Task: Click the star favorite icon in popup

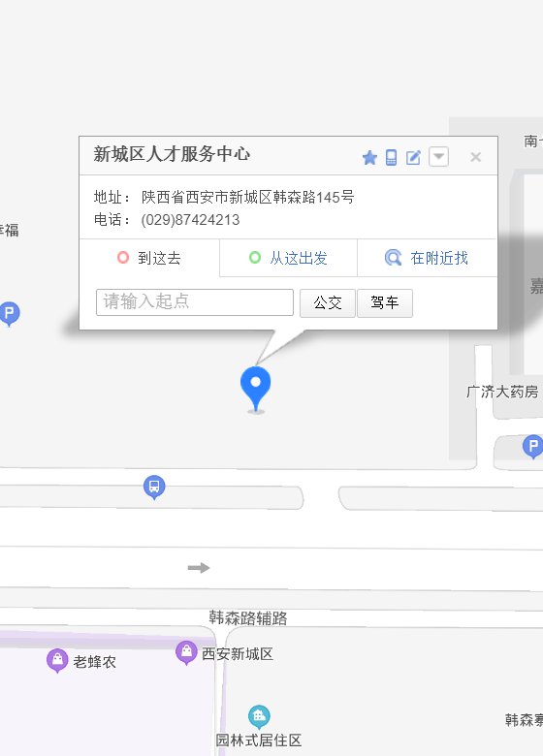Action: (369, 158)
